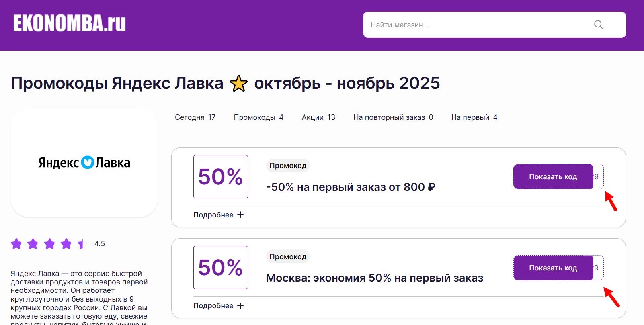The height and width of the screenshot is (325, 644).
Task: Open the "Промокоды 4" tab
Action: click(x=258, y=117)
